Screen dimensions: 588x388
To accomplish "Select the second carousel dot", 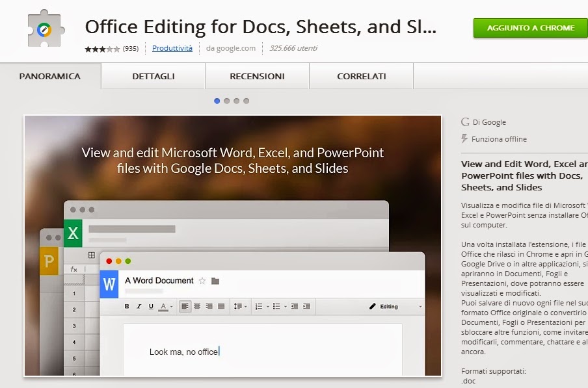I will pyautogui.click(x=226, y=101).
